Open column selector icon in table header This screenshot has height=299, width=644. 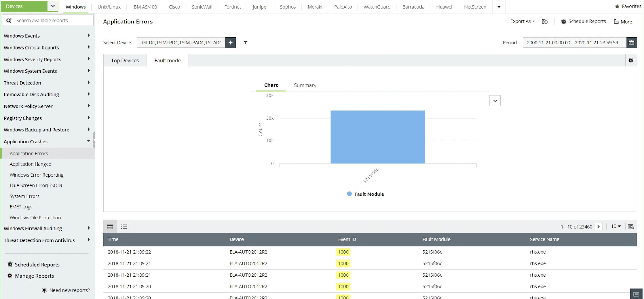pyautogui.click(x=631, y=227)
